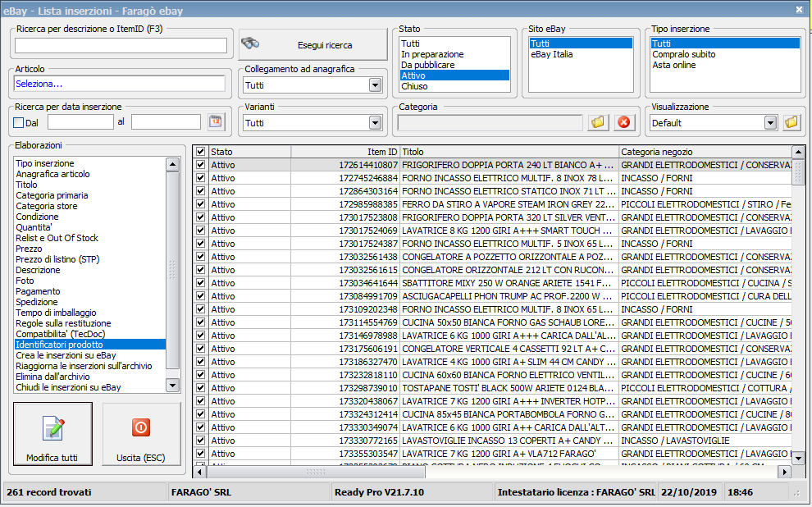Click title FERRO DA STIRO A VAPORE row

[x=509, y=204]
